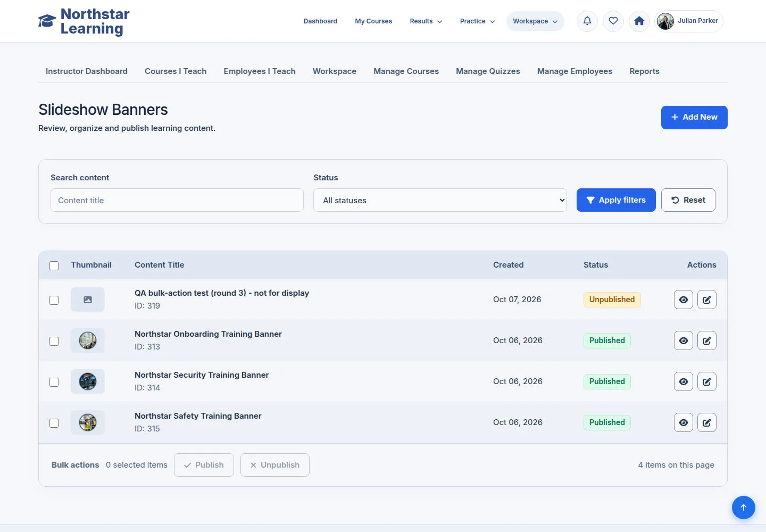Select the QA bulk-action test row checkbox
The height and width of the screenshot is (532, 766).
click(x=54, y=300)
